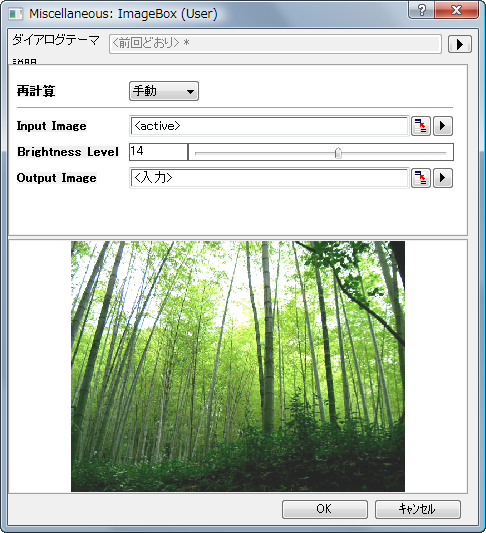Screen dimensions: 486x533
Task: Click the Output Image label text
Action: point(56,178)
